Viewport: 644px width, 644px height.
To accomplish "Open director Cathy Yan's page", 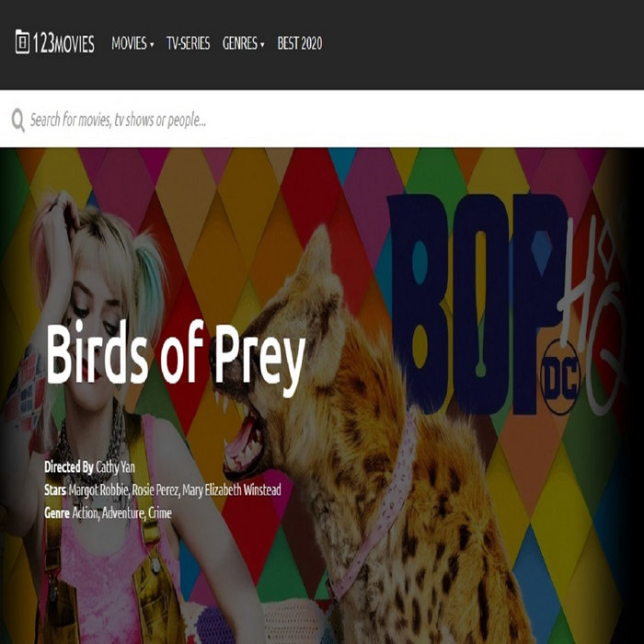I will pyautogui.click(x=115, y=467).
